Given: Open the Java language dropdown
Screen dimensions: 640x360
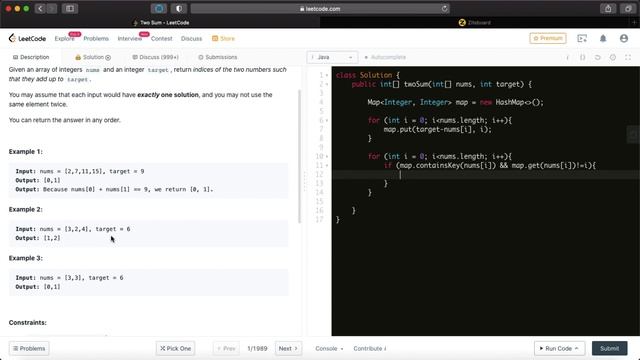Looking at the screenshot, I should [x=332, y=57].
